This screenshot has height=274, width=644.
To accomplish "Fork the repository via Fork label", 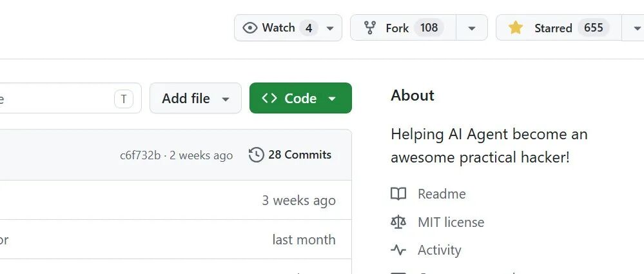I will 397,28.
